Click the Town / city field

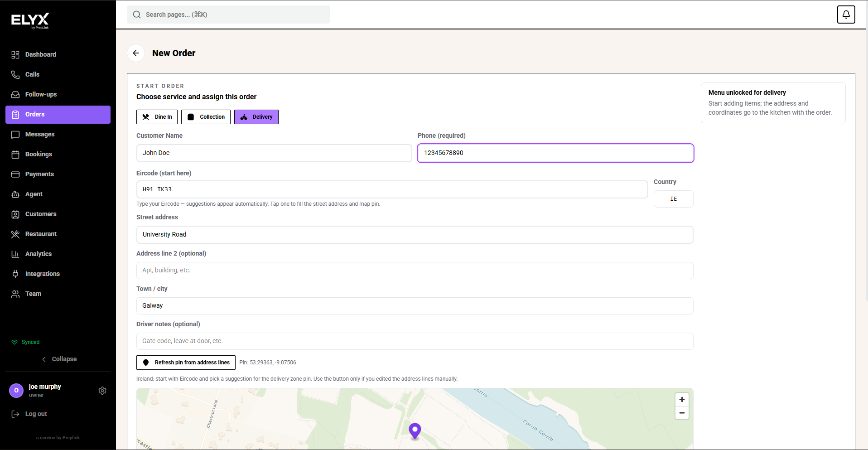coord(415,306)
